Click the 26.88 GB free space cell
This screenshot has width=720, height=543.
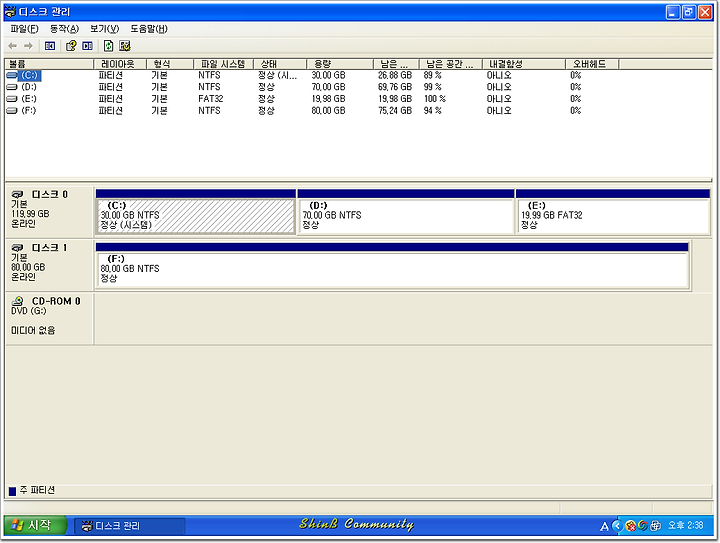pyautogui.click(x=395, y=75)
